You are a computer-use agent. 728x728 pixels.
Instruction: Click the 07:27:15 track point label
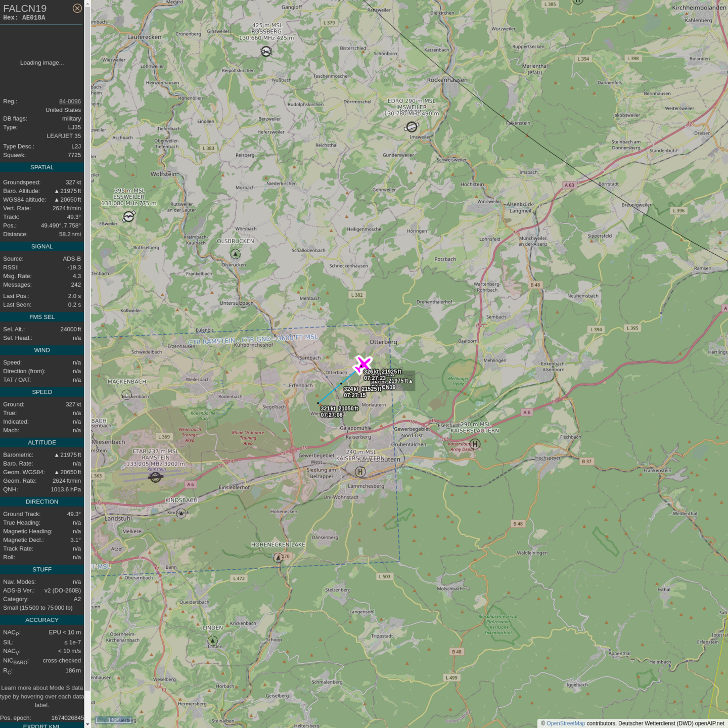coord(354,395)
